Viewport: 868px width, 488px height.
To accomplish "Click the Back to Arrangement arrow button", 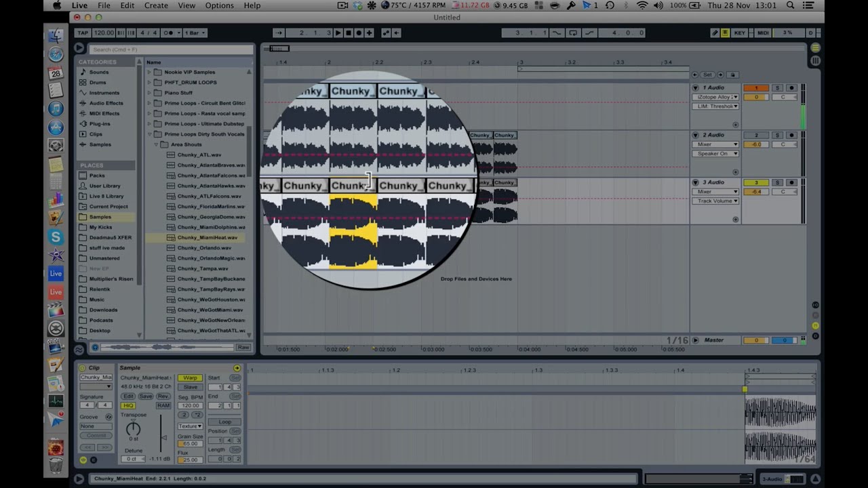I will [x=397, y=33].
